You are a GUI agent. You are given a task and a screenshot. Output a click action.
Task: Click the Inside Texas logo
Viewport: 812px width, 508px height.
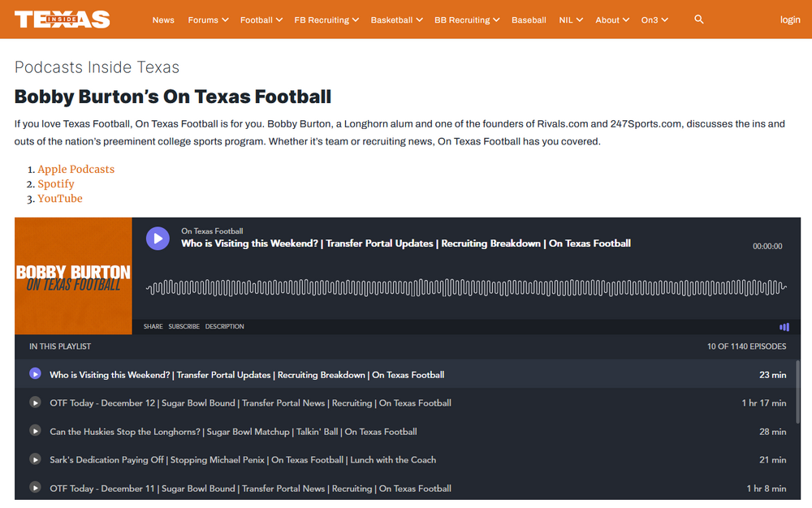coord(62,19)
